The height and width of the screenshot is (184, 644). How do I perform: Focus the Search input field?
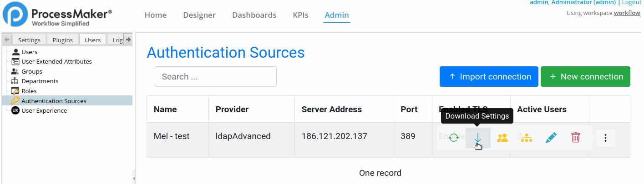point(215,77)
